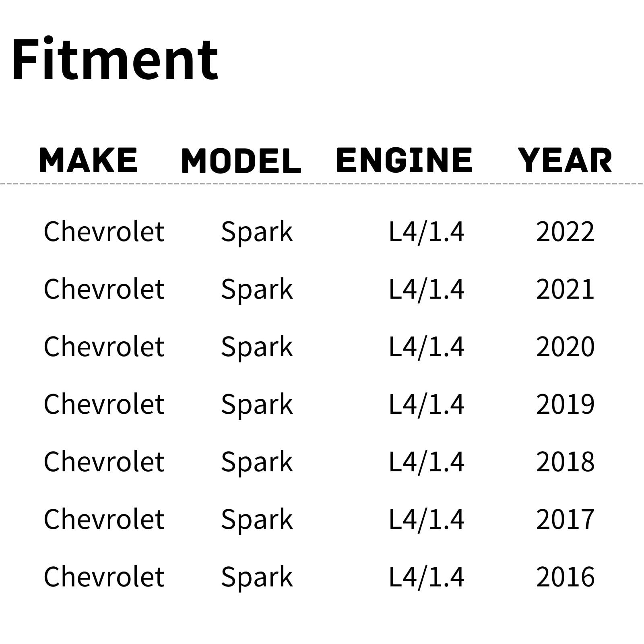Select the 2020 year cell
Screen dimensions: 644x644
[565, 347]
